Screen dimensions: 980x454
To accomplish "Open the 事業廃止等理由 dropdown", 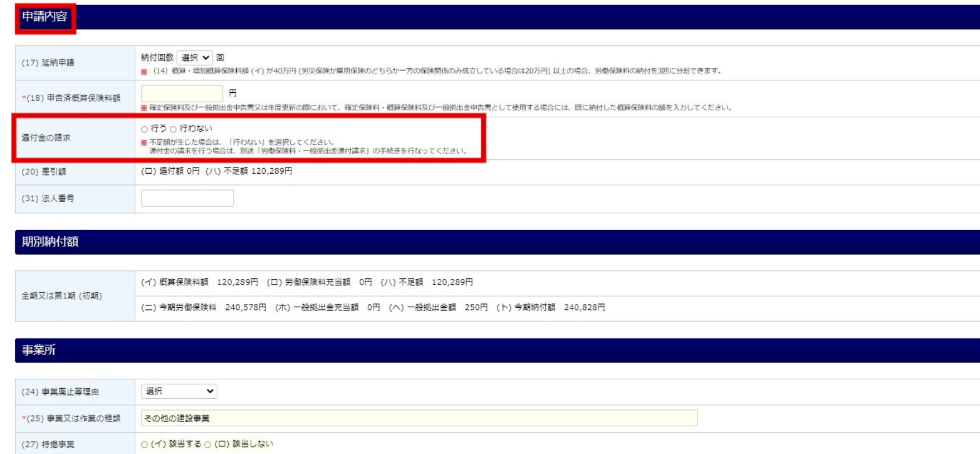I will (x=178, y=392).
